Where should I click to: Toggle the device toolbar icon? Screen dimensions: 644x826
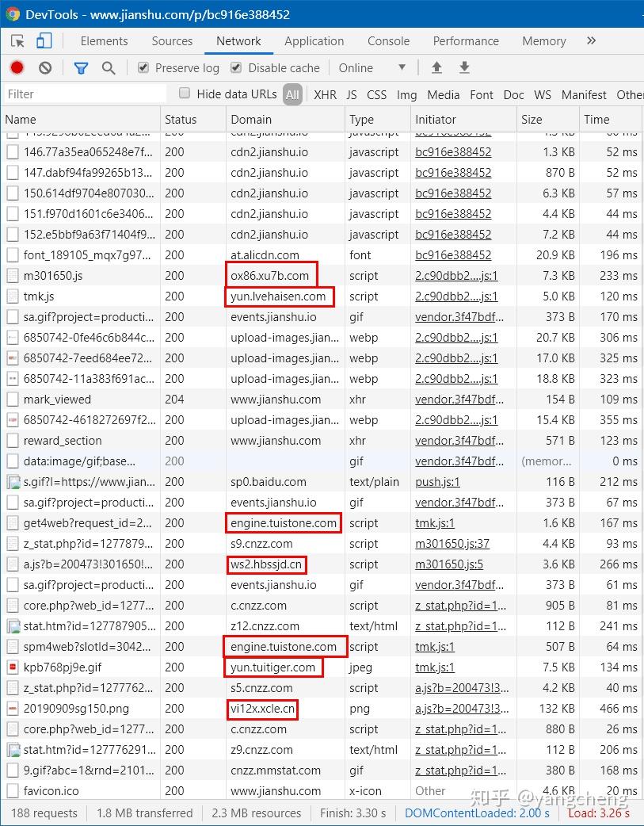[x=44, y=41]
